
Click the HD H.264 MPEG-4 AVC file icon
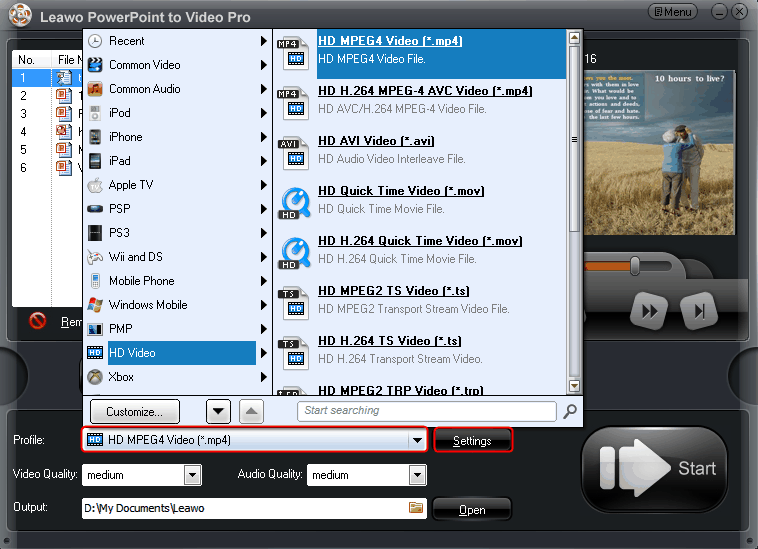(x=293, y=103)
